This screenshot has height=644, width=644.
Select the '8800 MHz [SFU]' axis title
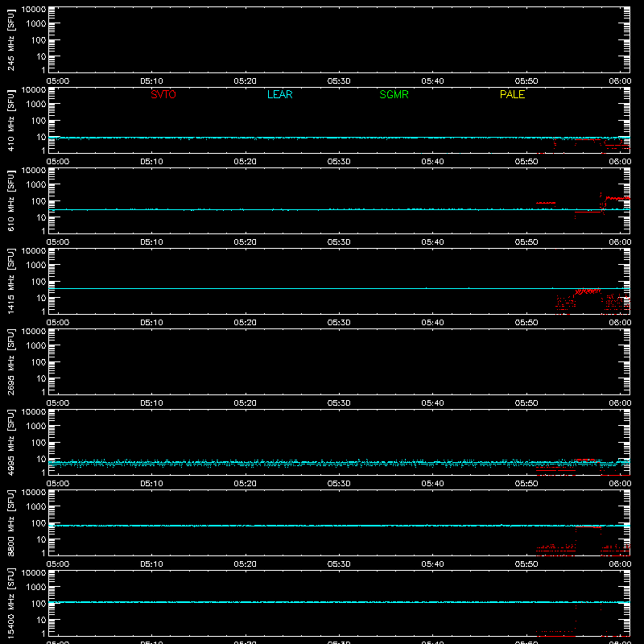pyautogui.click(x=10, y=523)
